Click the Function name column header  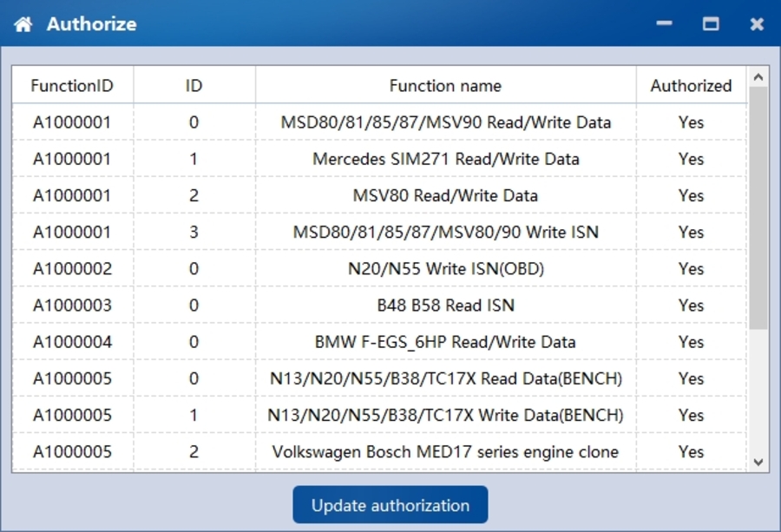445,86
